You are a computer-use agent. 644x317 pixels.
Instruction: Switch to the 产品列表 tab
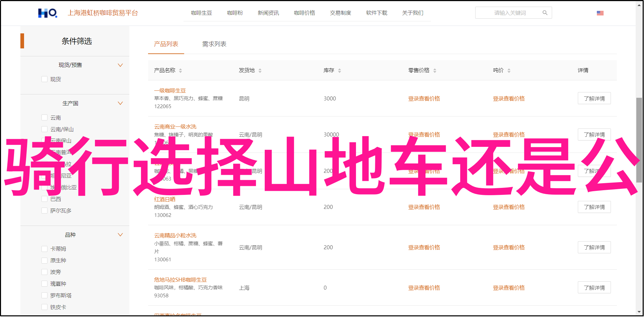166,44
